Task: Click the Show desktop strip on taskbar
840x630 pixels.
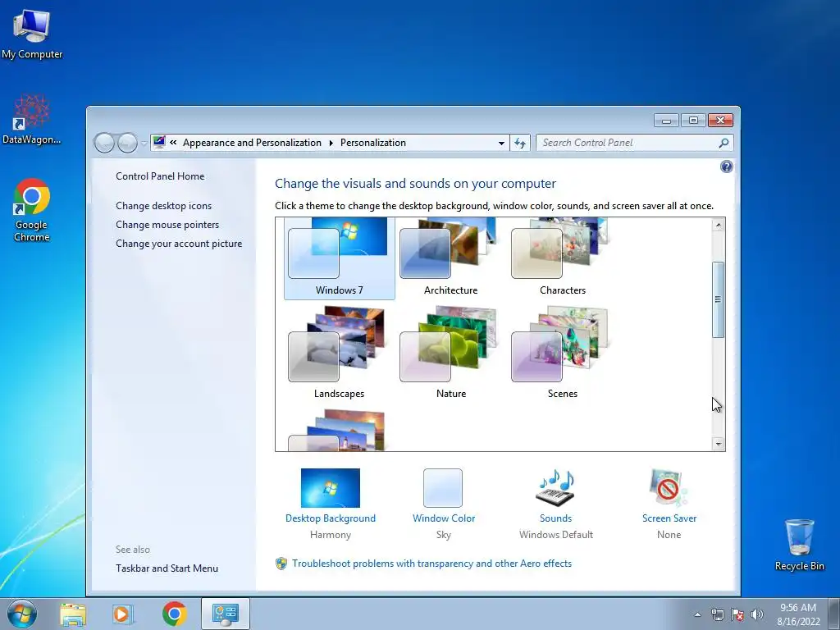Action: (x=835, y=614)
